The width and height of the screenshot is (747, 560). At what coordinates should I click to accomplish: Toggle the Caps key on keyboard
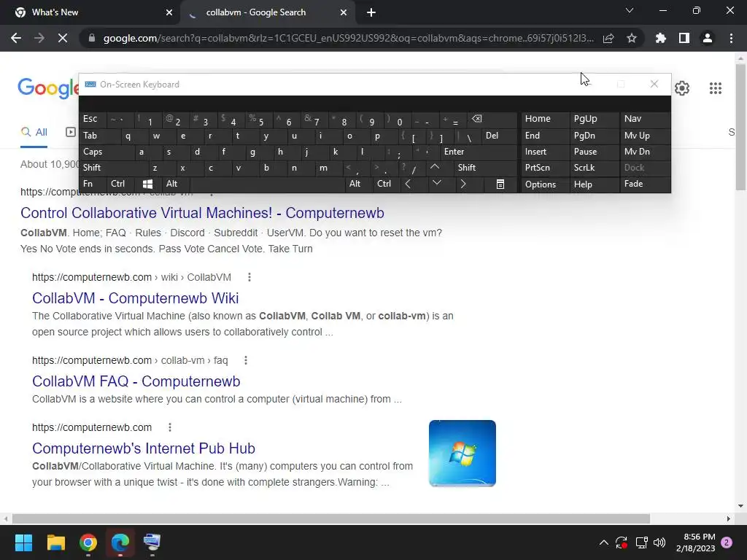coord(108,152)
